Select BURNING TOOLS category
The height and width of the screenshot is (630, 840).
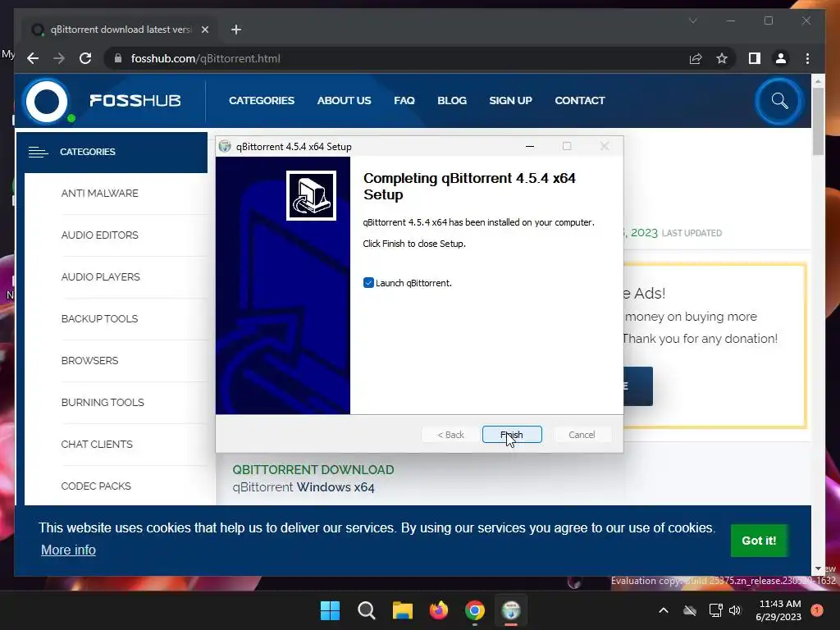[103, 402]
